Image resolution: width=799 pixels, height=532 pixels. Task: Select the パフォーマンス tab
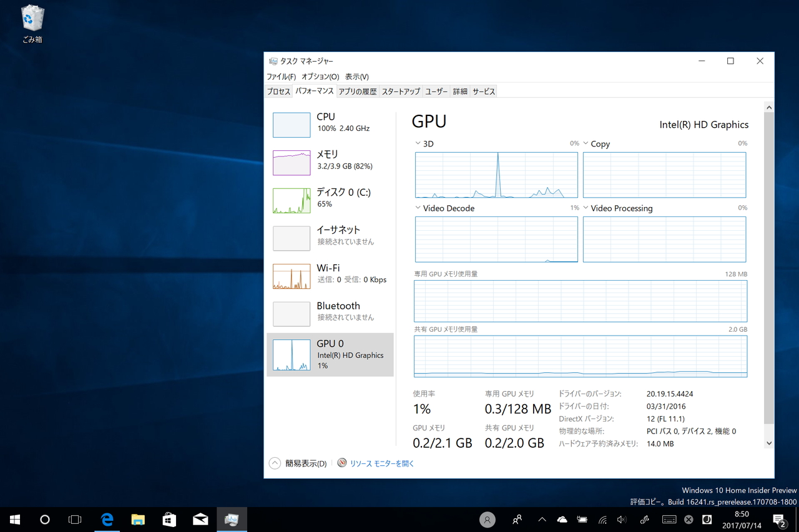click(x=315, y=91)
